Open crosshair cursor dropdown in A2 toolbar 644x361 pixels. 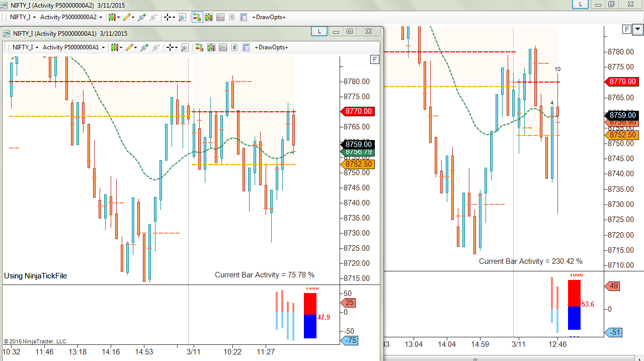pyautogui.click(x=170, y=17)
